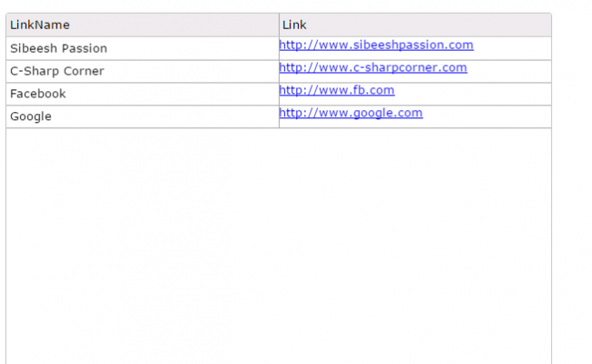Click blank cell space right of fb.com link
Image resolution: width=592 pixels, height=364 pixels.
(x=473, y=94)
